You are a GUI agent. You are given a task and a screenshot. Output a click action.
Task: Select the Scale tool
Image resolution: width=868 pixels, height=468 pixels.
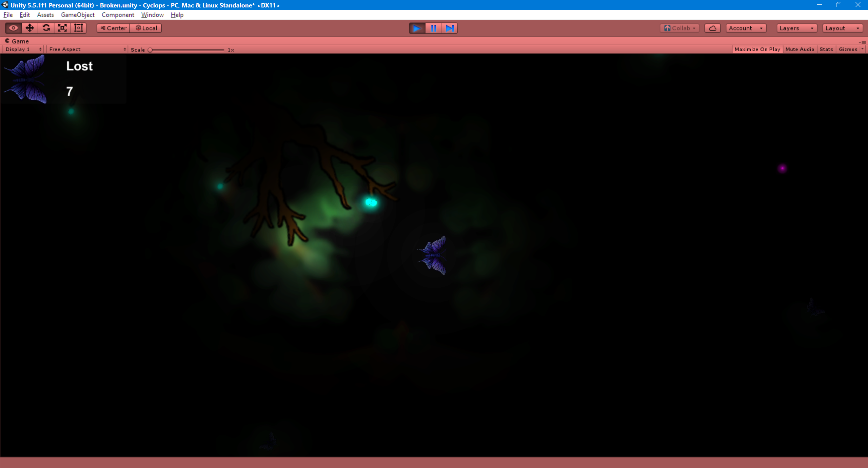point(62,28)
